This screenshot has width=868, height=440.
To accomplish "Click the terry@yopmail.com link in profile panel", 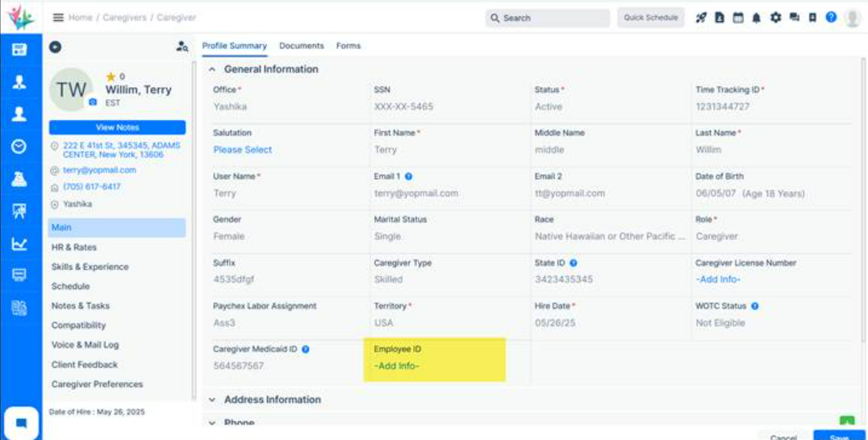I will pyautogui.click(x=99, y=170).
